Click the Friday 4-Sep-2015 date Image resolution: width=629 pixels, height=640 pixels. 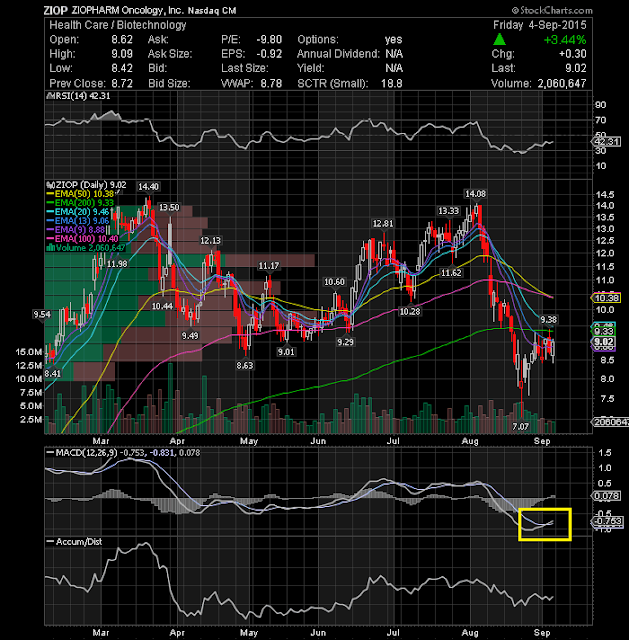540,25
